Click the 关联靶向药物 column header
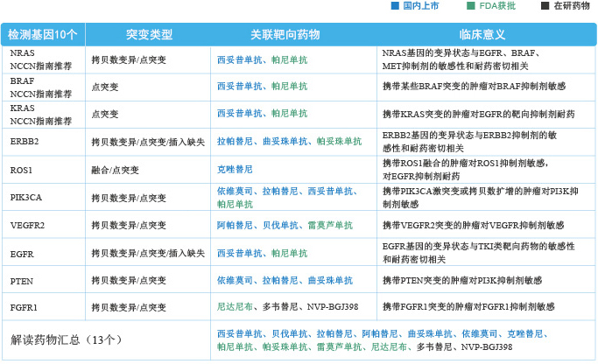 285,35
